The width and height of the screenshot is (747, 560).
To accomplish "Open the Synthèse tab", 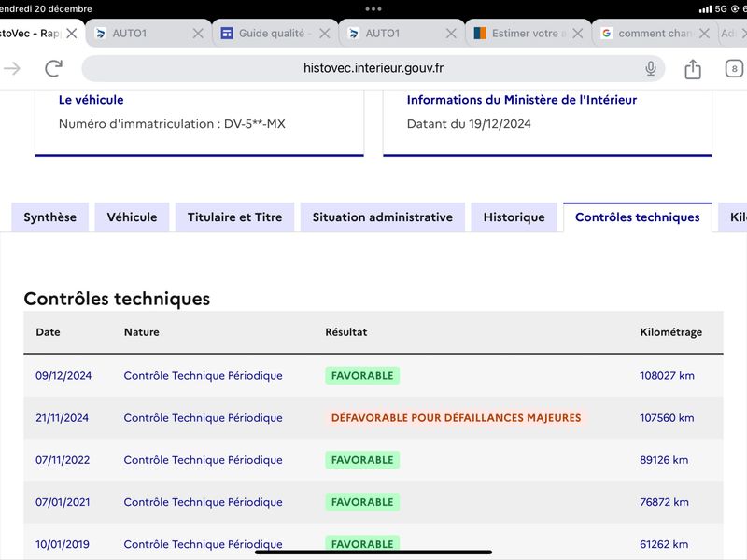I will pyautogui.click(x=50, y=217).
